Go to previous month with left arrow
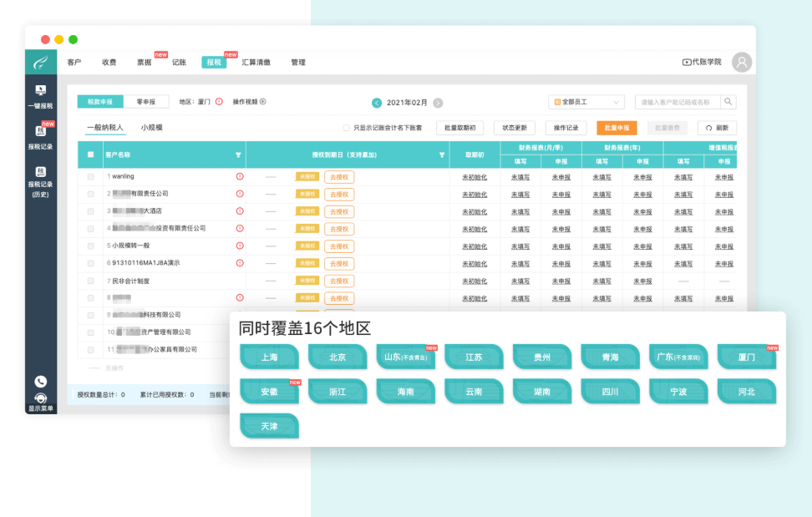 coord(377,103)
